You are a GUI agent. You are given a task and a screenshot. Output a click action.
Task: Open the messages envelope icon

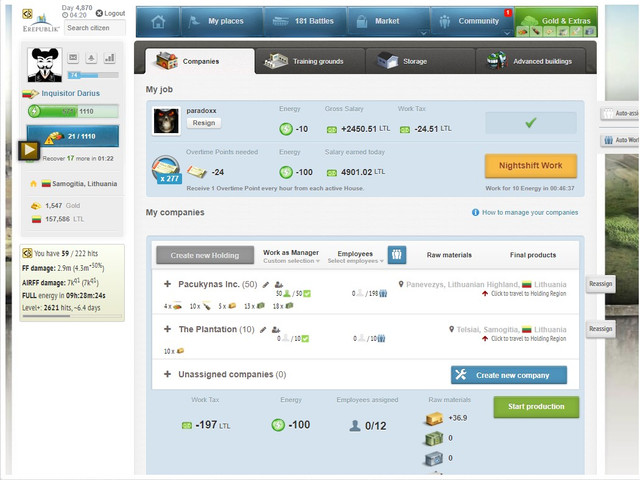(x=73, y=58)
